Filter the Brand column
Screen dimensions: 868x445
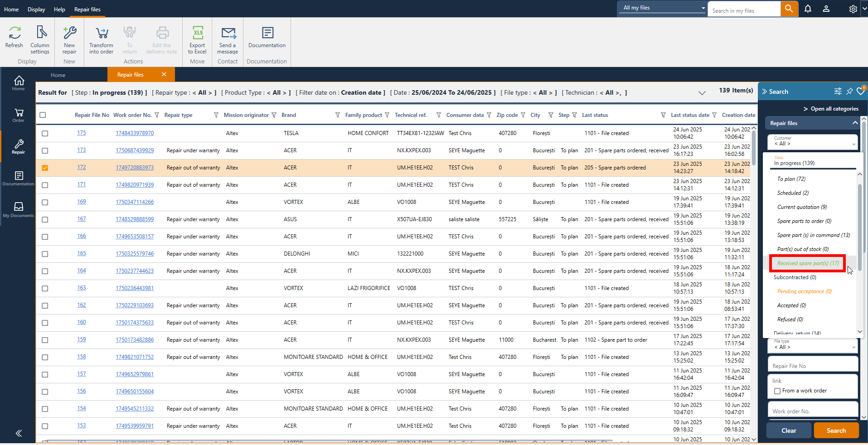click(337, 115)
